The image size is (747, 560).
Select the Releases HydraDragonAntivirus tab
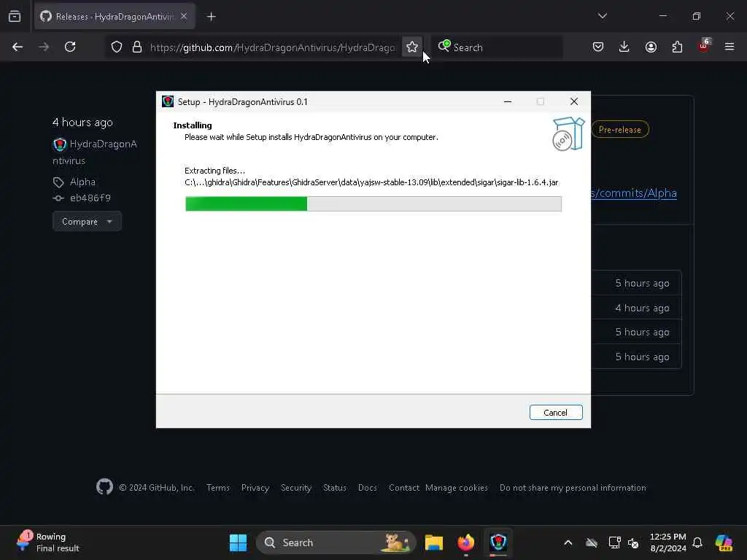115,17
